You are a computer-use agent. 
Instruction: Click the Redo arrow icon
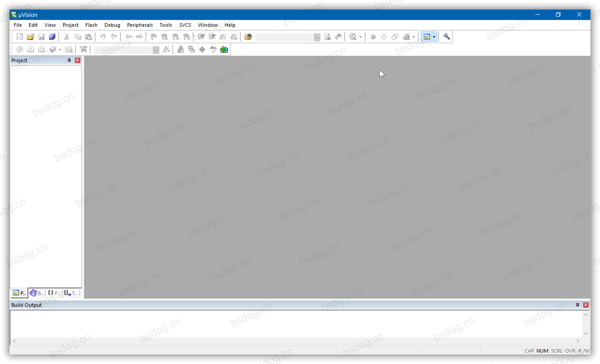pyautogui.click(x=114, y=37)
